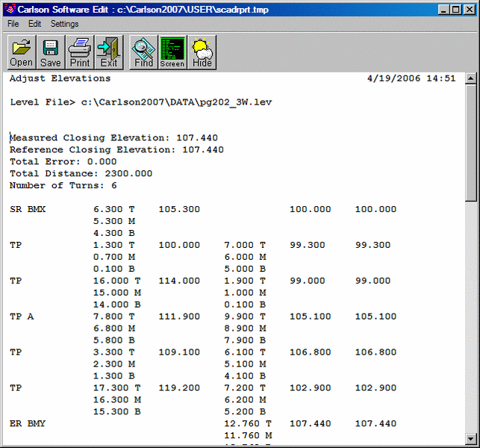Click the 'Reference Closing Elevation: 107.440' line

click(x=116, y=150)
